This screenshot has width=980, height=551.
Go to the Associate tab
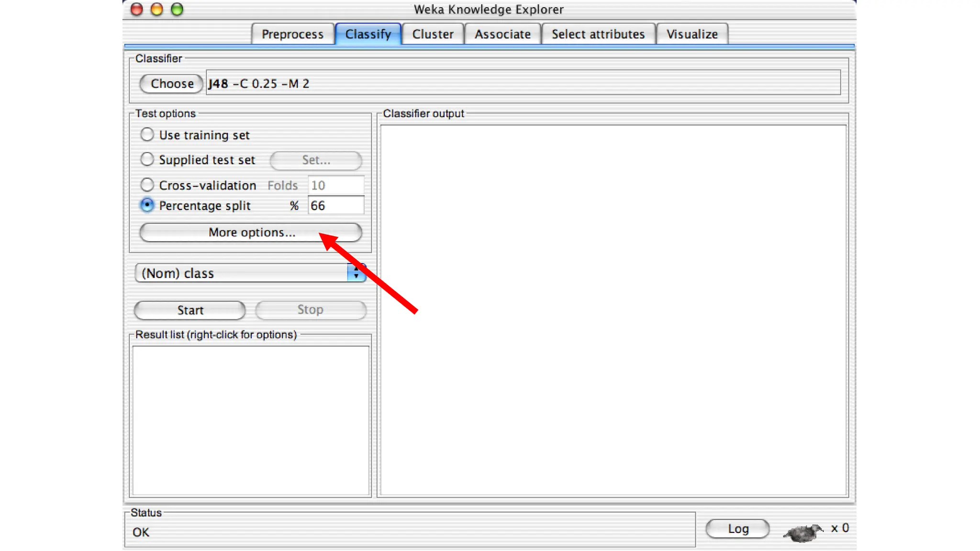(x=502, y=34)
